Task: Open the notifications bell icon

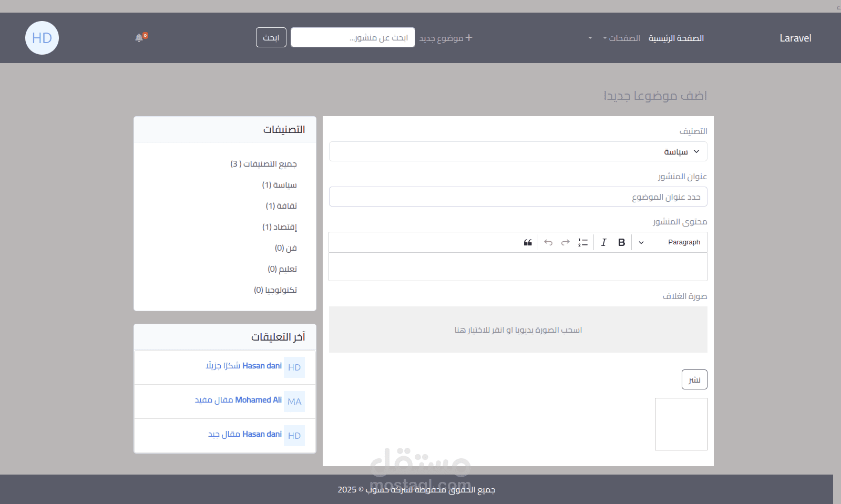Action: [139, 38]
